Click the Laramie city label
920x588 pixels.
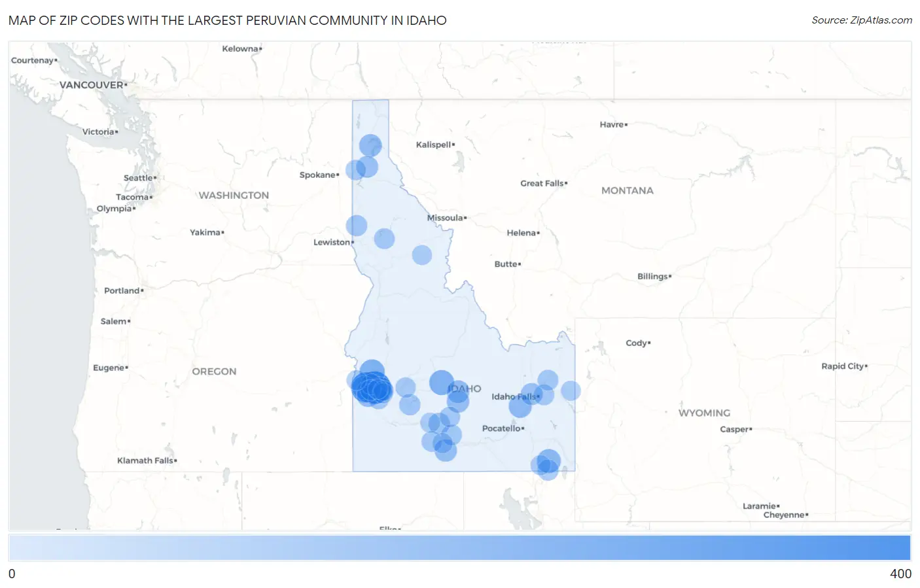[x=760, y=506]
